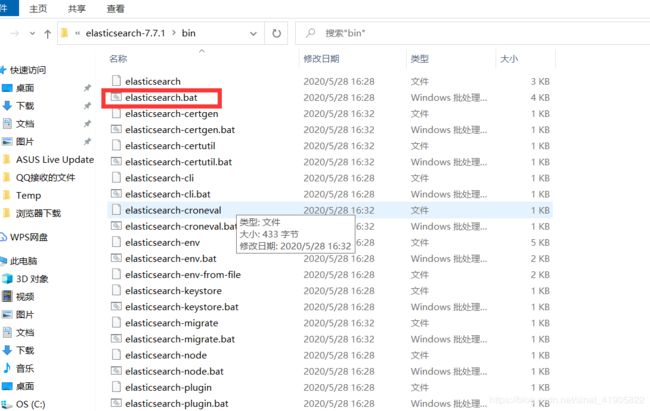Select elasticsearch-node.bat file name
The height and width of the screenshot is (411, 650).
pos(174,371)
